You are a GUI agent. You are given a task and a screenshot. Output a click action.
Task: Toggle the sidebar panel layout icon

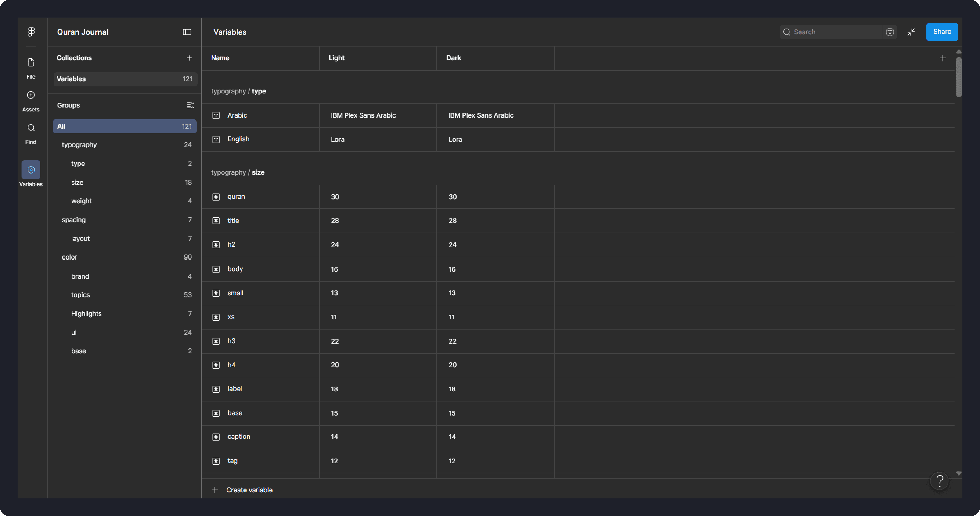pyautogui.click(x=187, y=32)
